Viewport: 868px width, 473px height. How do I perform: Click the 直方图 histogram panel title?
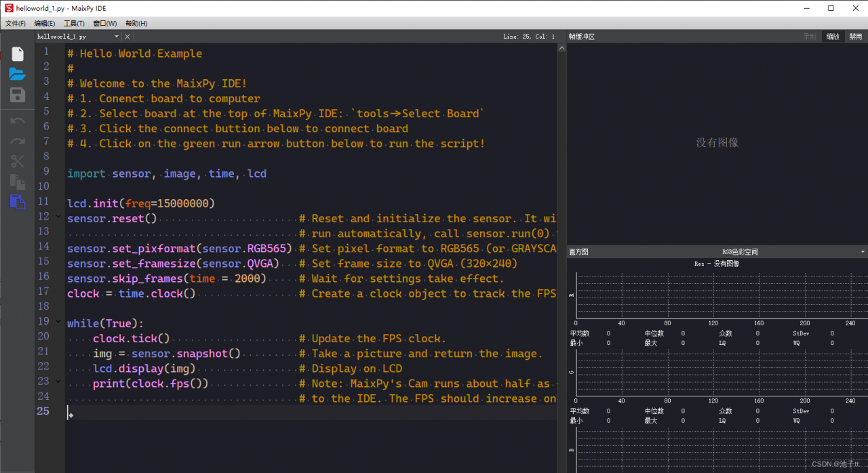click(x=578, y=251)
